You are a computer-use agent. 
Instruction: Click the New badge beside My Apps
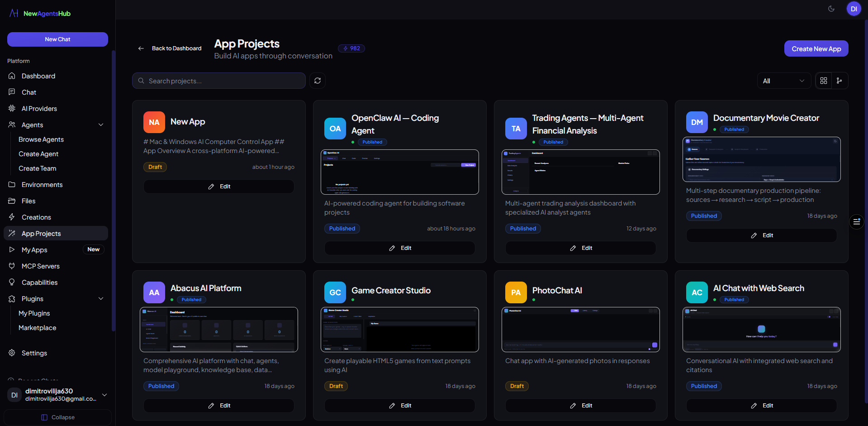[x=94, y=249]
